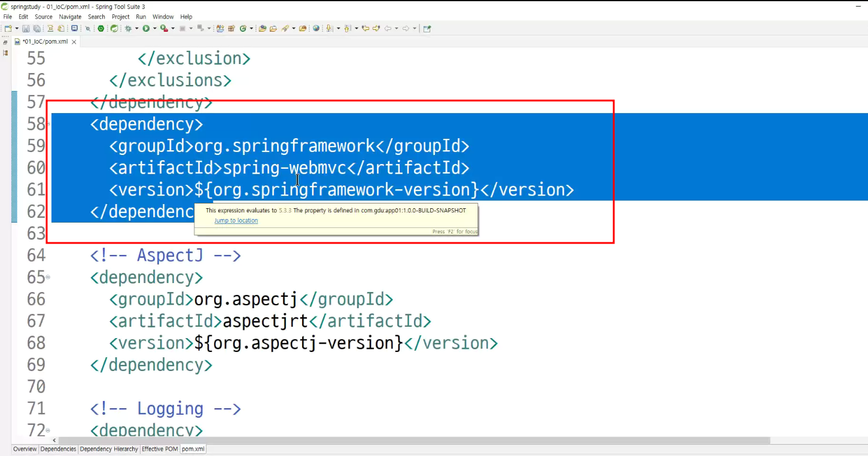Click the Previous Annotation arrow icon

[x=347, y=28]
